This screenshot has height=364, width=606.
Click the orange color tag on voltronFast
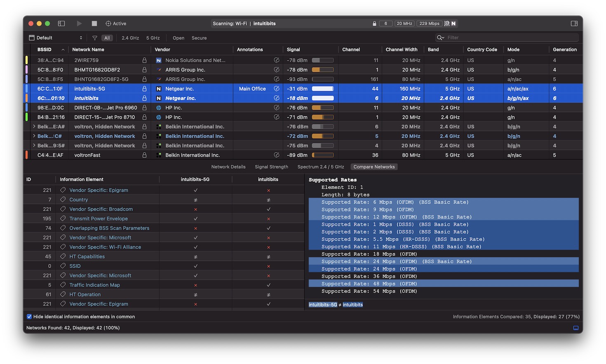[27, 155]
